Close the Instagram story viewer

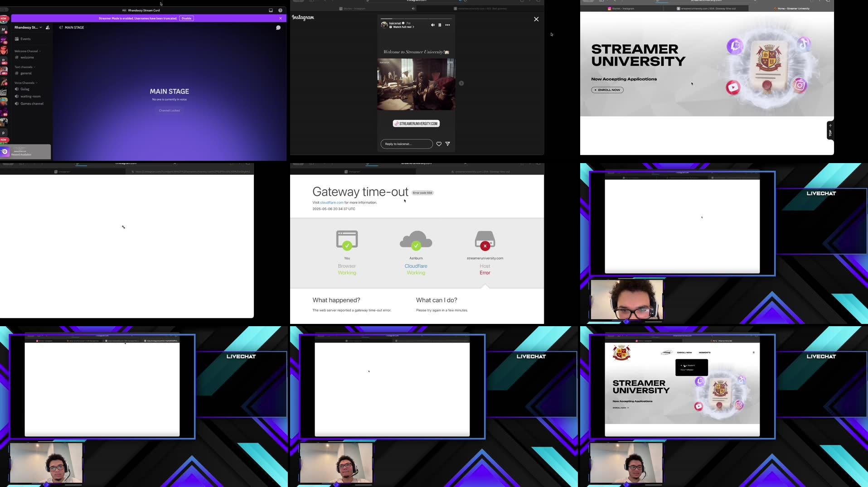pos(536,19)
